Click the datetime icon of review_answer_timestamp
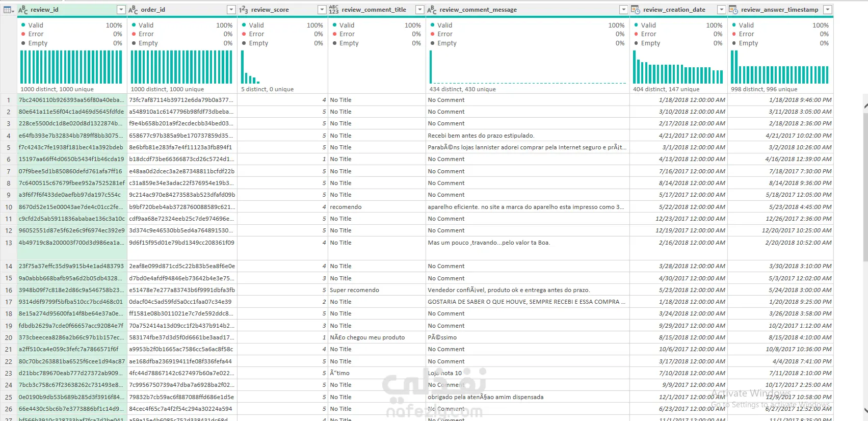 (x=733, y=10)
